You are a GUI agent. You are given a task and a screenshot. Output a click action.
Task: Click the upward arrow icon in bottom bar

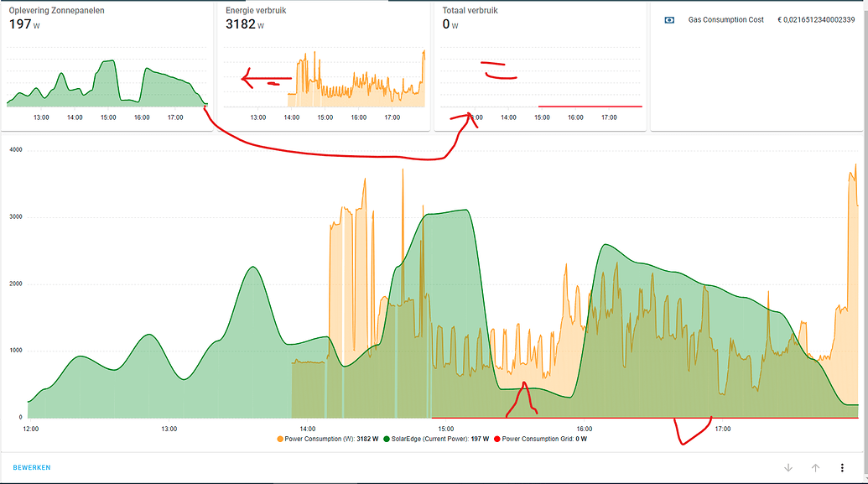point(814,467)
